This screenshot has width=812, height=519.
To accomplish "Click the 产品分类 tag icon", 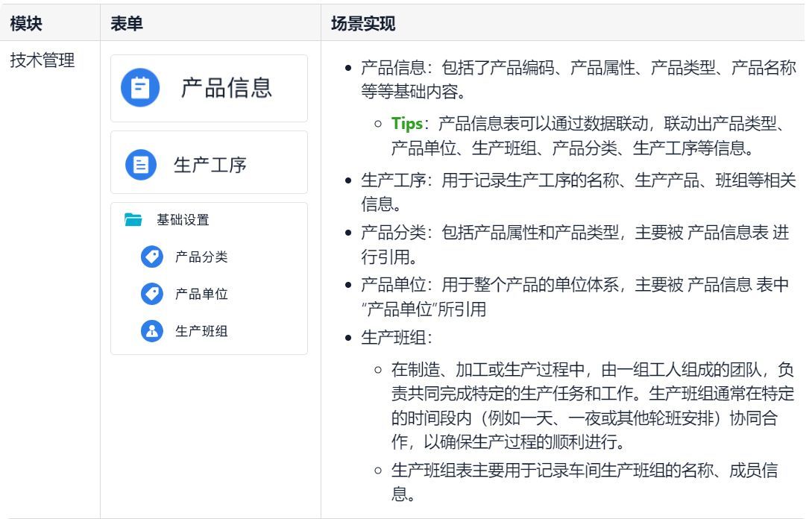I will [151, 257].
